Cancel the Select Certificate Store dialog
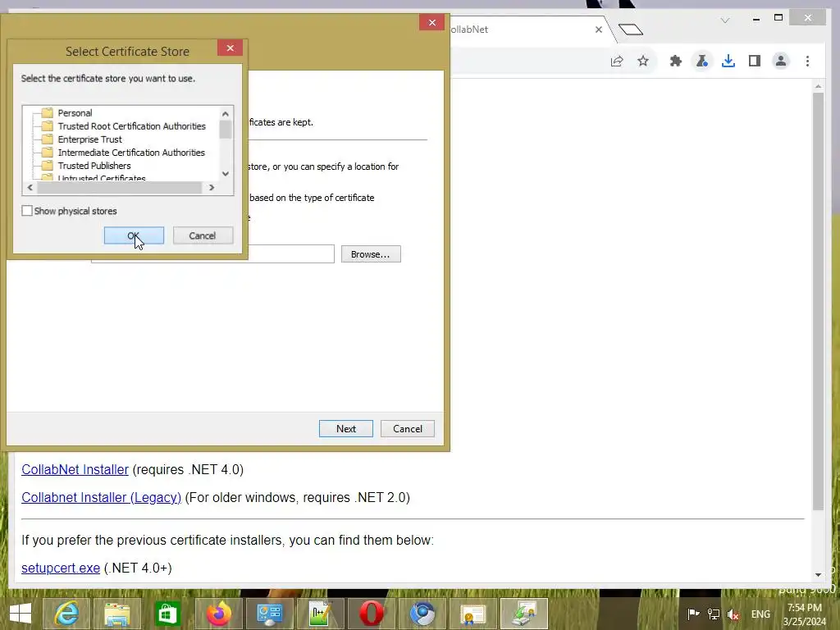 203,235
